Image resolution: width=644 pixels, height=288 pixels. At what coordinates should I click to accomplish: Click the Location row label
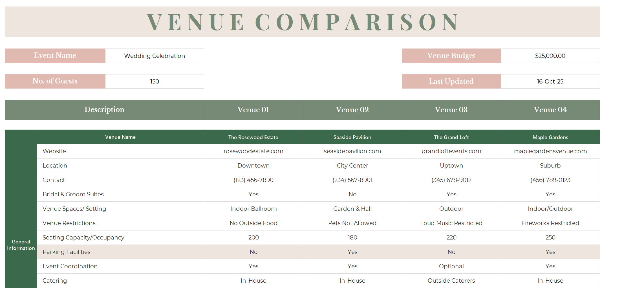[x=120, y=166]
